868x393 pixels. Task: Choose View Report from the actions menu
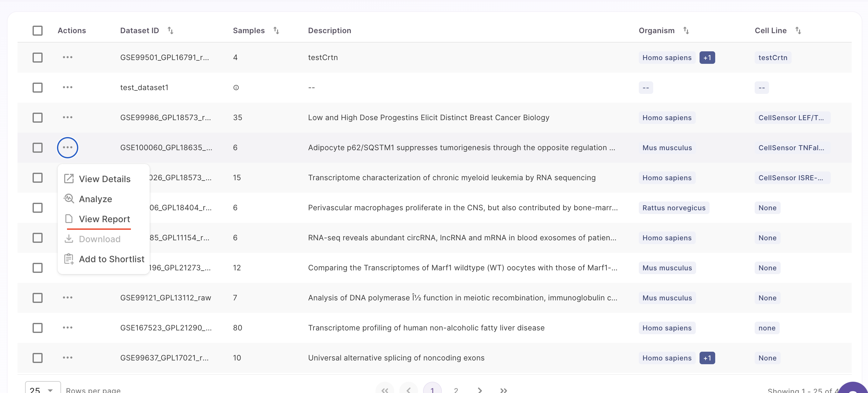[104, 219]
